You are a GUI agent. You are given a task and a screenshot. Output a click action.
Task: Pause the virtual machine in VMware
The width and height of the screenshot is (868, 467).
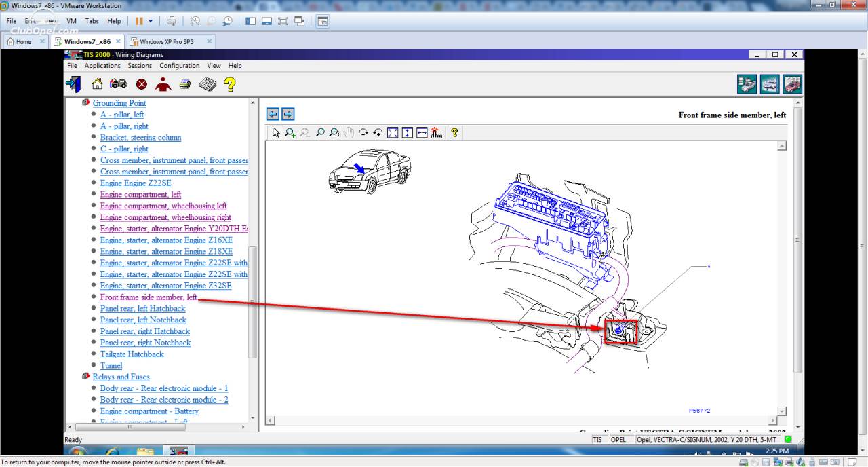139,21
